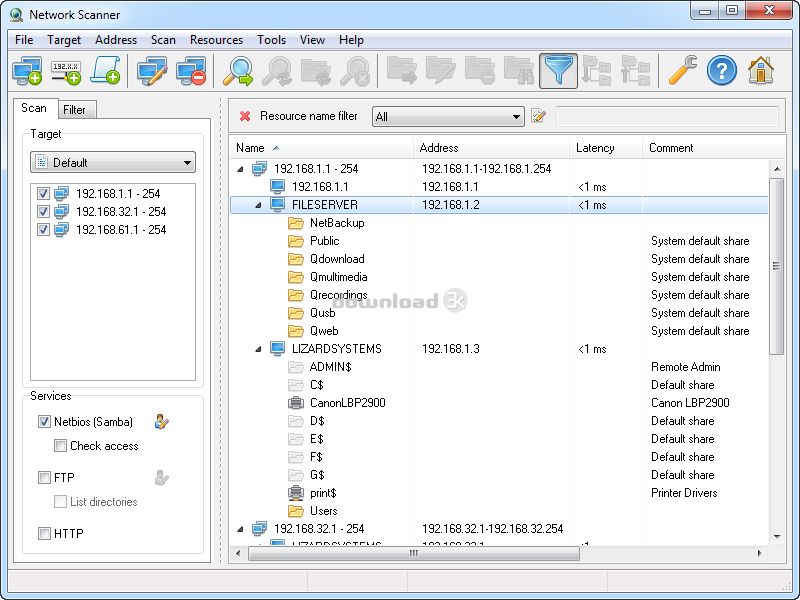Image resolution: width=800 pixels, height=600 pixels.
Task: Add targets from list file icon
Action: 106,71
